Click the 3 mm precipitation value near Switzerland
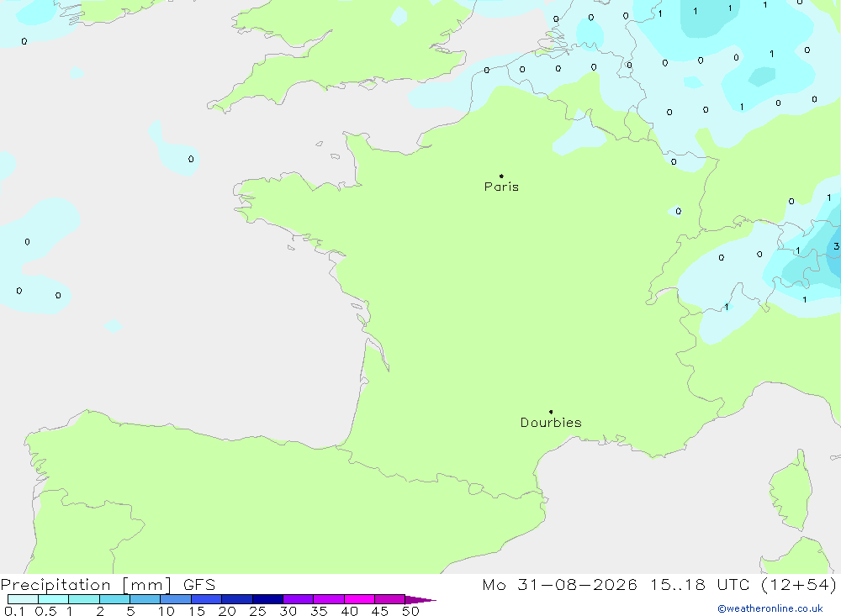Viewport: 841px width, 616px height. click(836, 246)
